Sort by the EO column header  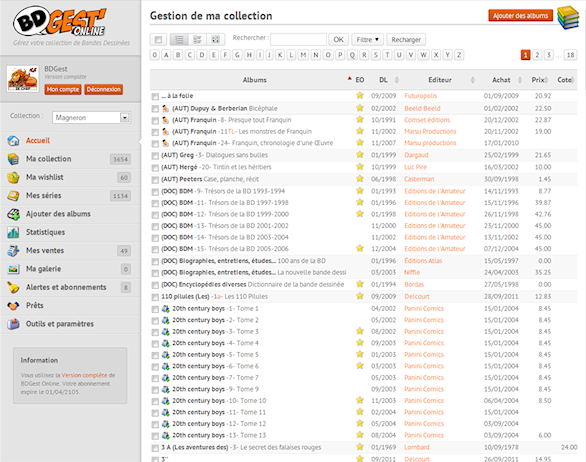coord(360,80)
